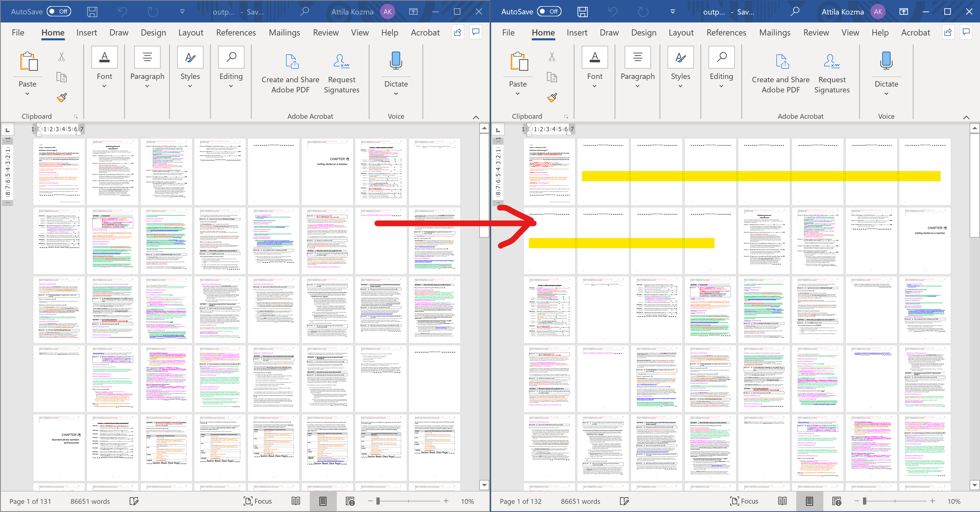980x512 pixels.
Task: Expand the Font options dropdown
Action: tap(104, 86)
